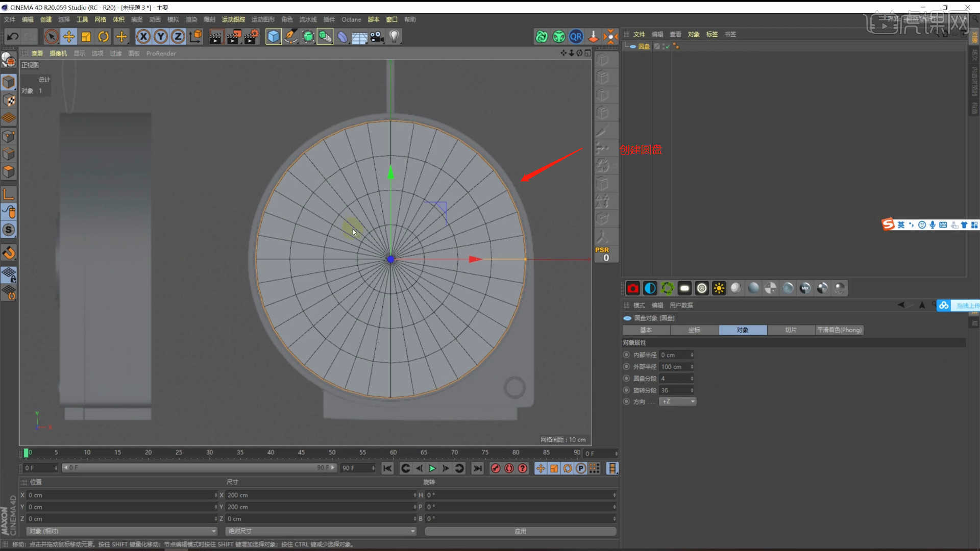Click the Octane sun daylight icon
980x551 pixels.
(x=719, y=288)
